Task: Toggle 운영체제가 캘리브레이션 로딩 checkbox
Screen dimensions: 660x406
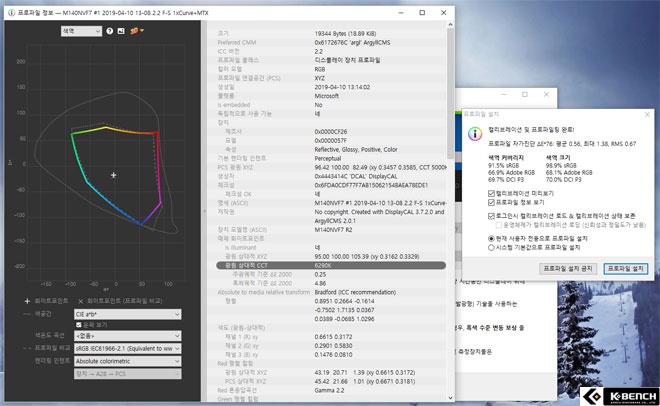Action: tap(498, 225)
